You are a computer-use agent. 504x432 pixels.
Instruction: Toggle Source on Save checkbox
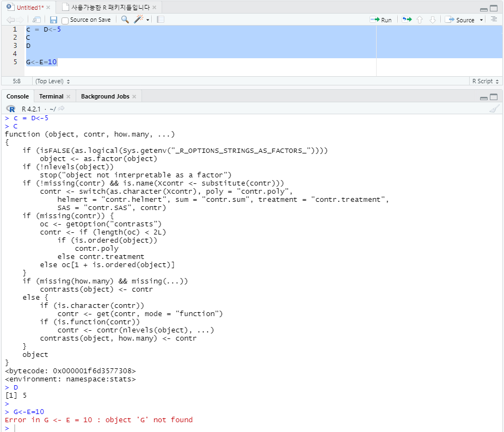coord(65,20)
